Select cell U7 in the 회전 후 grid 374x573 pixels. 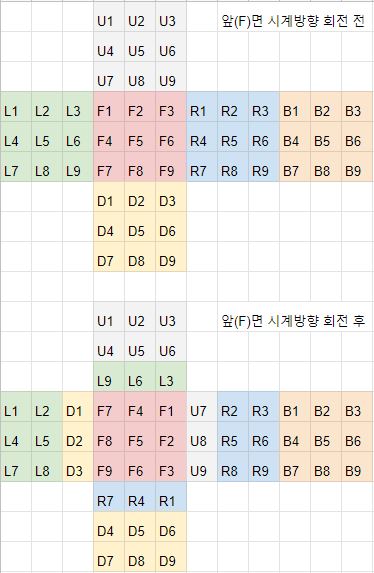(202, 407)
